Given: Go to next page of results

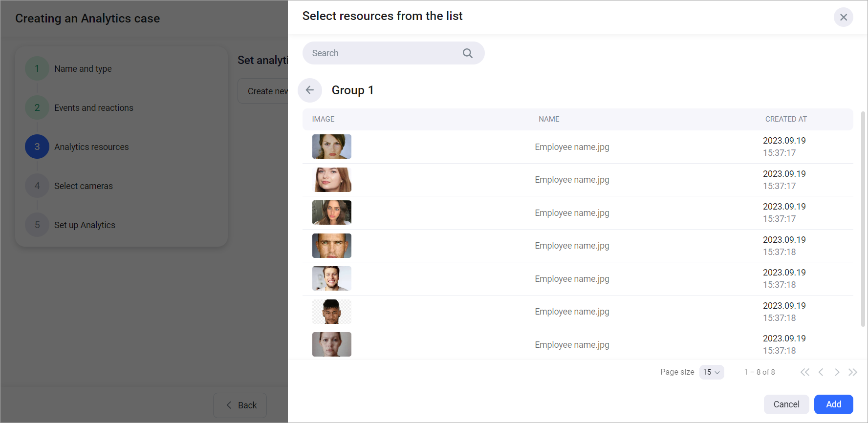Looking at the screenshot, I should pos(837,372).
